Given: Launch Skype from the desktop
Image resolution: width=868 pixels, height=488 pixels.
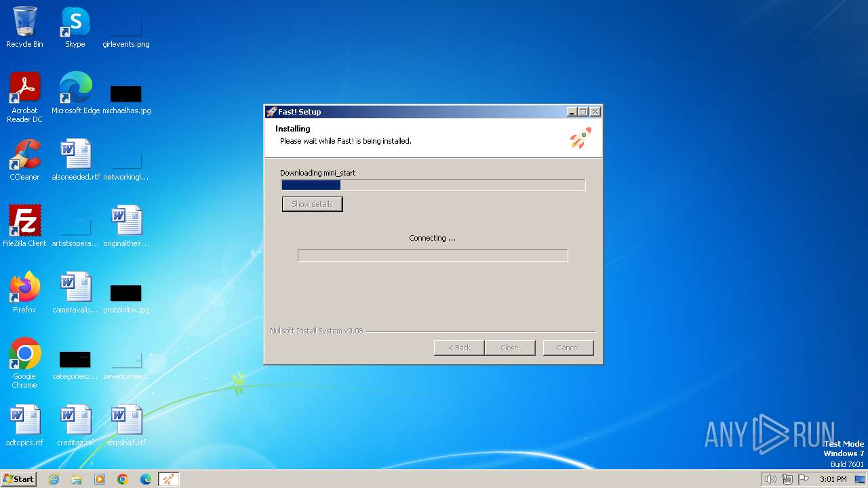Looking at the screenshot, I should (x=75, y=27).
